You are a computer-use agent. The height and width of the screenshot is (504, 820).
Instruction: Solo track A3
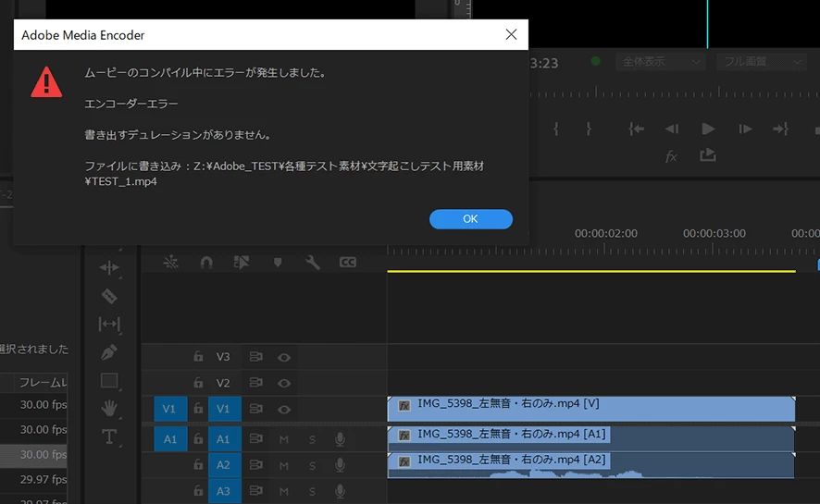(312, 491)
